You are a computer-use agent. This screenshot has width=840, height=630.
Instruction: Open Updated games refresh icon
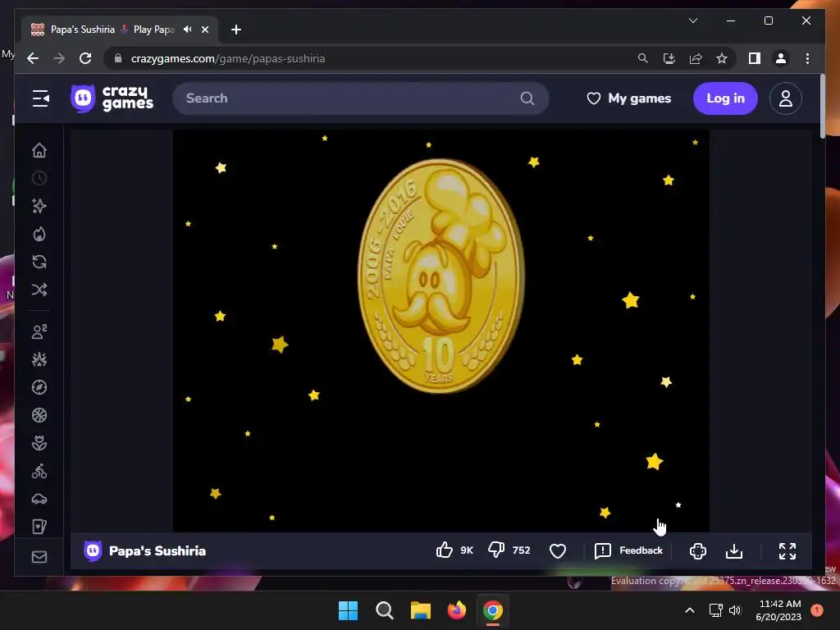coord(39,262)
